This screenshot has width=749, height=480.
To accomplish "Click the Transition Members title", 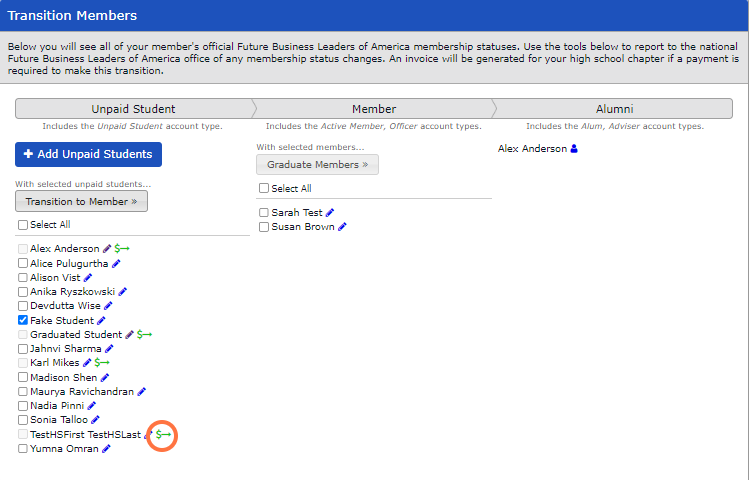I will [x=72, y=15].
